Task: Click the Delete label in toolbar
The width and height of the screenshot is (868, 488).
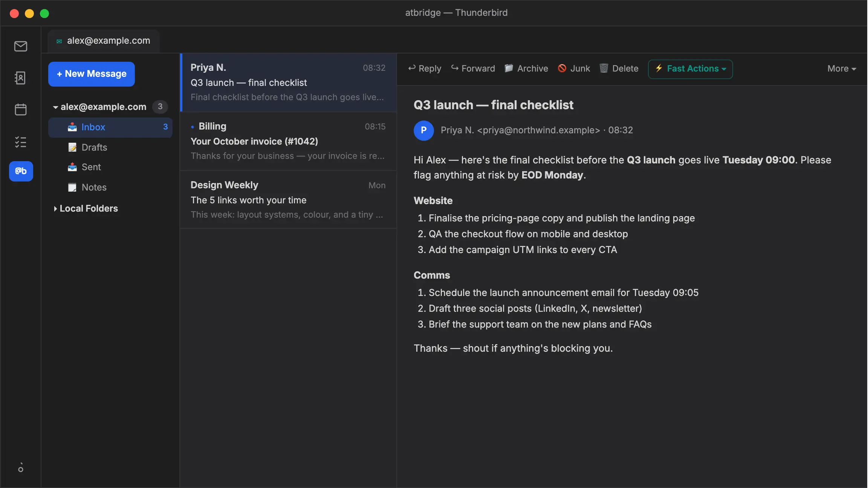Action: click(625, 69)
